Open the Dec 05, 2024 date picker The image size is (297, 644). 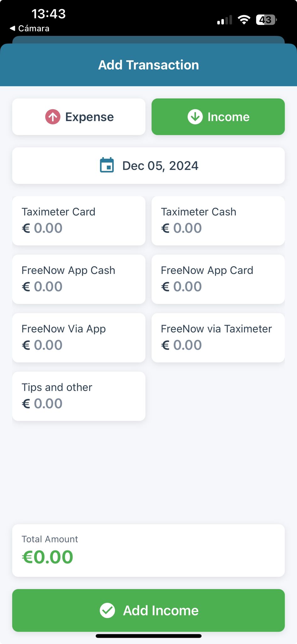click(148, 166)
